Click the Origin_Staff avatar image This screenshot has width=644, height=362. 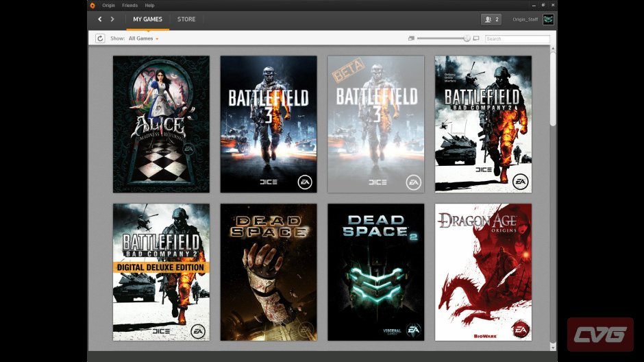point(548,19)
